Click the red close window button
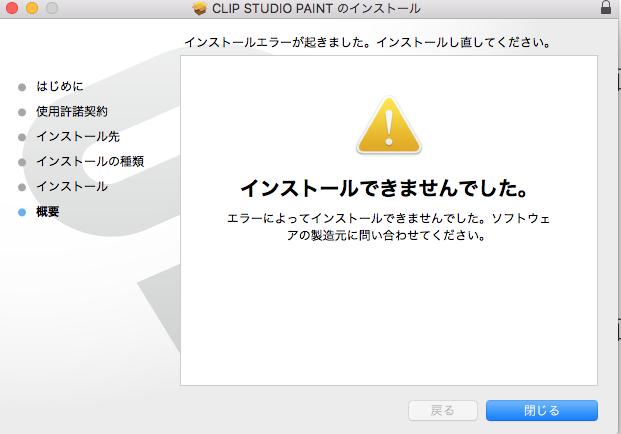 [12, 8]
